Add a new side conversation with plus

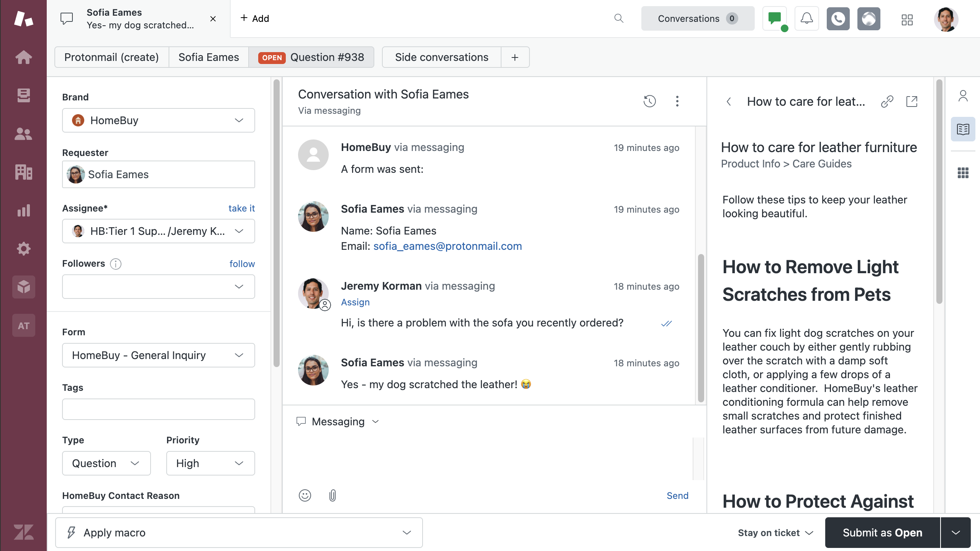coord(515,57)
